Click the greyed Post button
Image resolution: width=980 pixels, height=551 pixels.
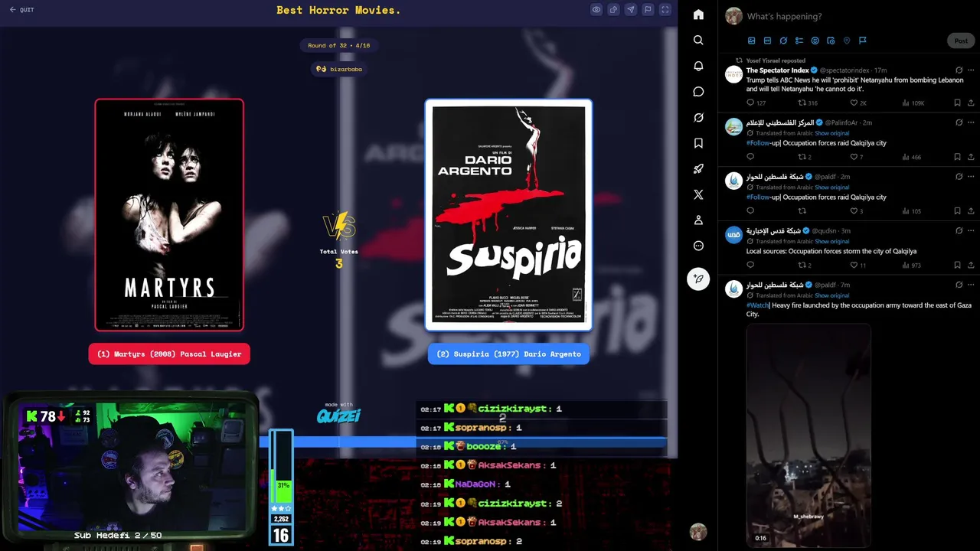[x=961, y=41]
